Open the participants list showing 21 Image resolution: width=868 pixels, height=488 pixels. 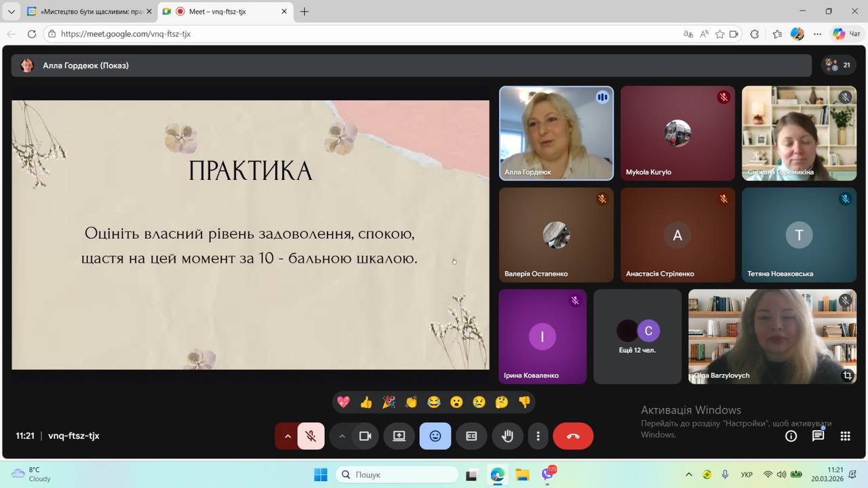(x=839, y=65)
